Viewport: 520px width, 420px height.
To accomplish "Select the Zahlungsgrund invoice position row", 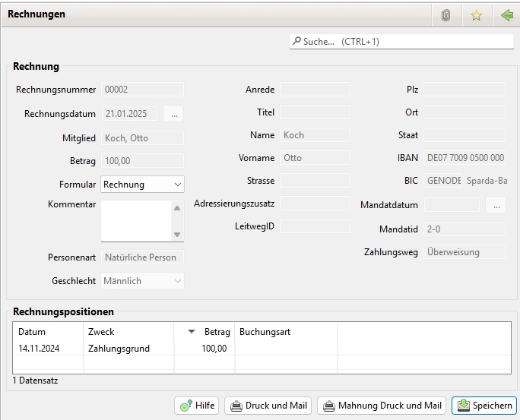I will (119, 349).
